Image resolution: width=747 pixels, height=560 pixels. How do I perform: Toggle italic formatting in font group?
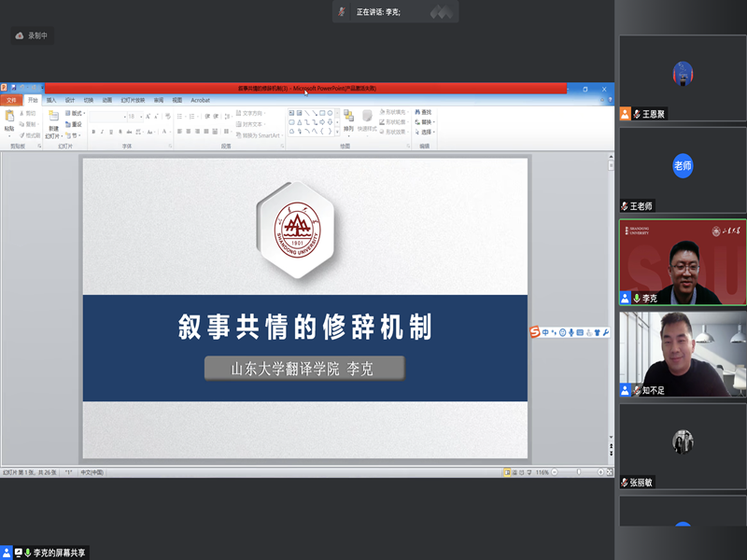[102, 133]
